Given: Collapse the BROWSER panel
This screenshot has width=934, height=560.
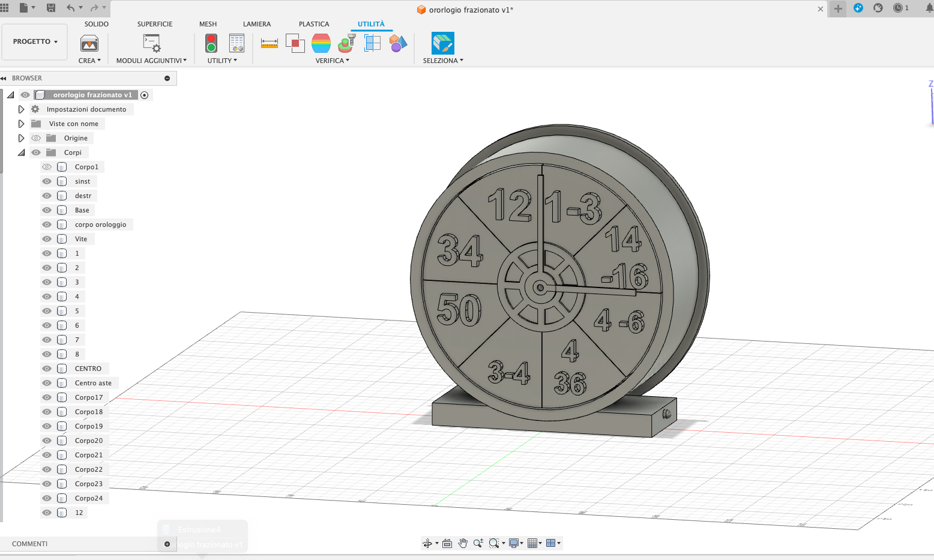Looking at the screenshot, I should [4, 78].
